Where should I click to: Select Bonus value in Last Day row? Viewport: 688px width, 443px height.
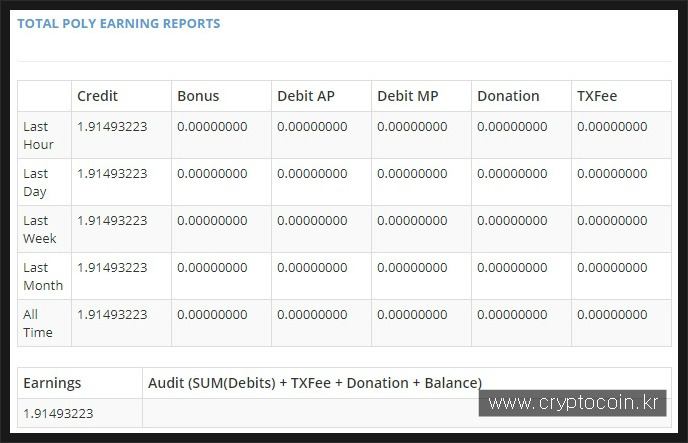pos(212,173)
